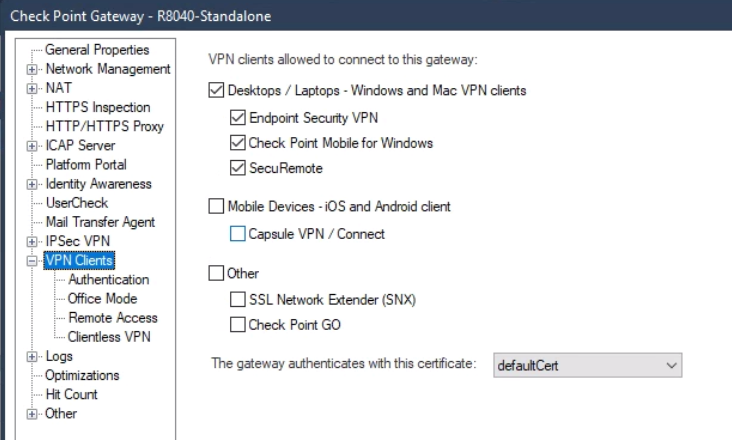732x440 pixels.
Task: Collapse the VPN Clients tree node
Action: coord(32,261)
